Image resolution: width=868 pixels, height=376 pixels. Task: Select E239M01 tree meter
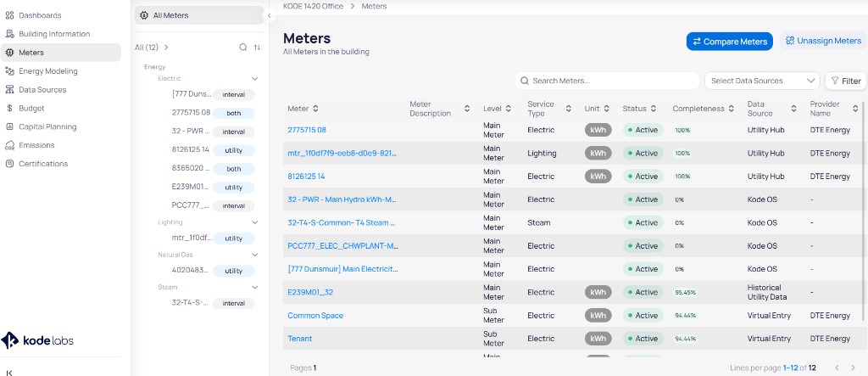coord(191,187)
